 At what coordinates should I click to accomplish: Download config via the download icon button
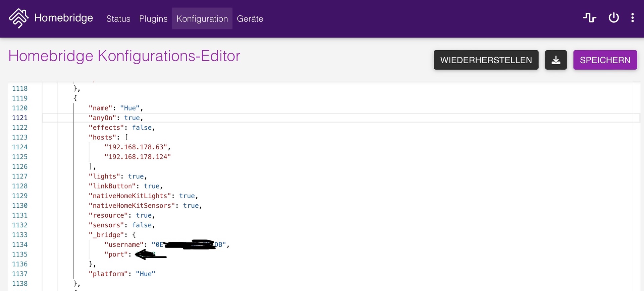pyautogui.click(x=556, y=60)
